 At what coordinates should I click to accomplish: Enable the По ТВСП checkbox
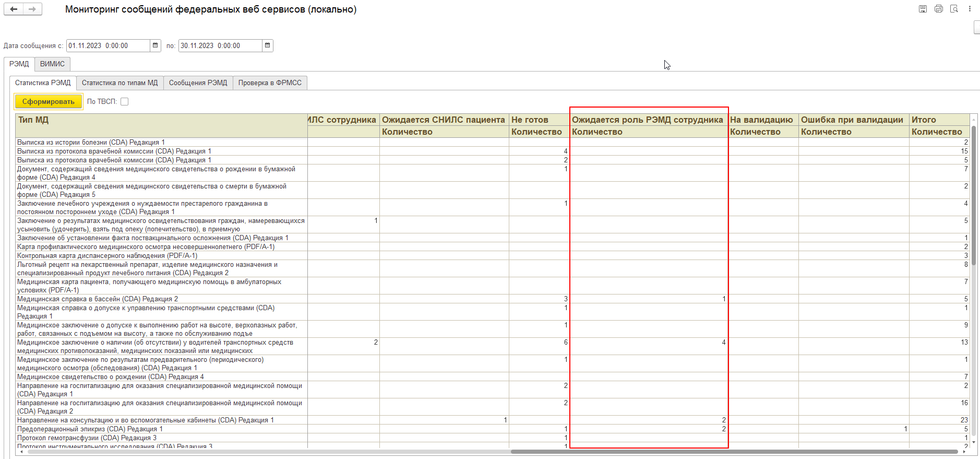(x=124, y=102)
